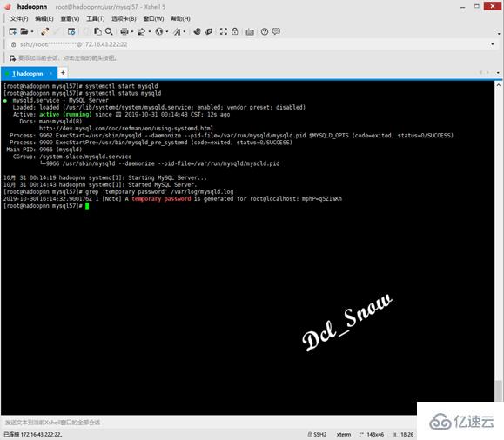The height and width of the screenshot is (440, 504).
Task: Open the tab list dropdown arrow
Action: 498,73
